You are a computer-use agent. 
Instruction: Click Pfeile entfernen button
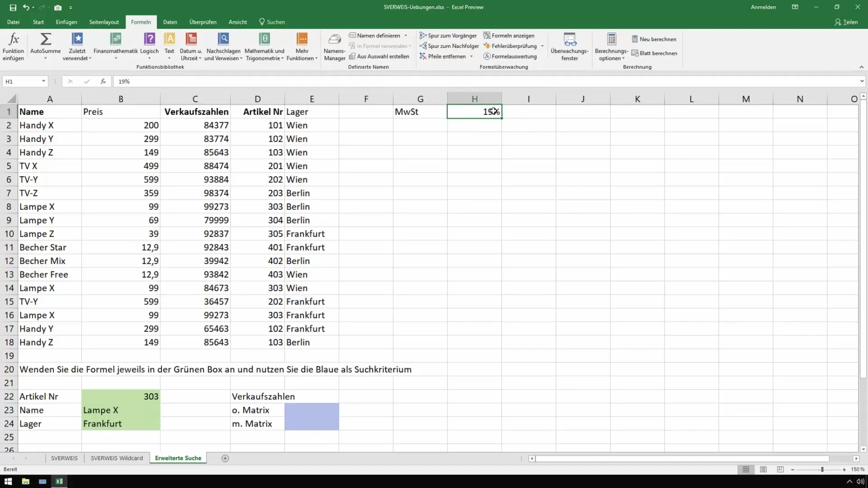(442, 56)
